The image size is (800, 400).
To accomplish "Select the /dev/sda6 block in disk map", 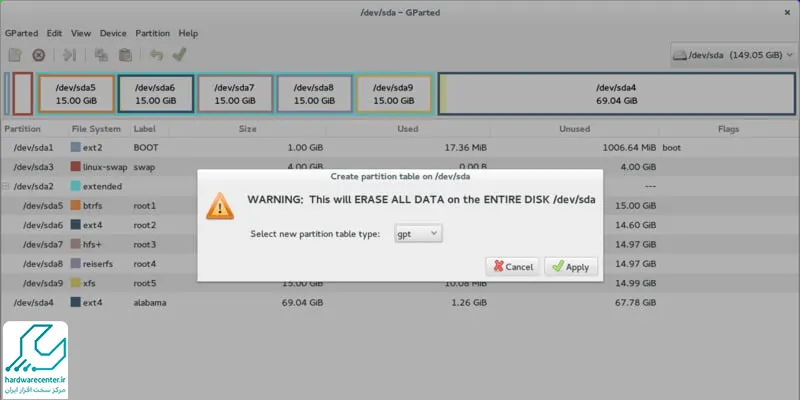I will click(156, 94).
